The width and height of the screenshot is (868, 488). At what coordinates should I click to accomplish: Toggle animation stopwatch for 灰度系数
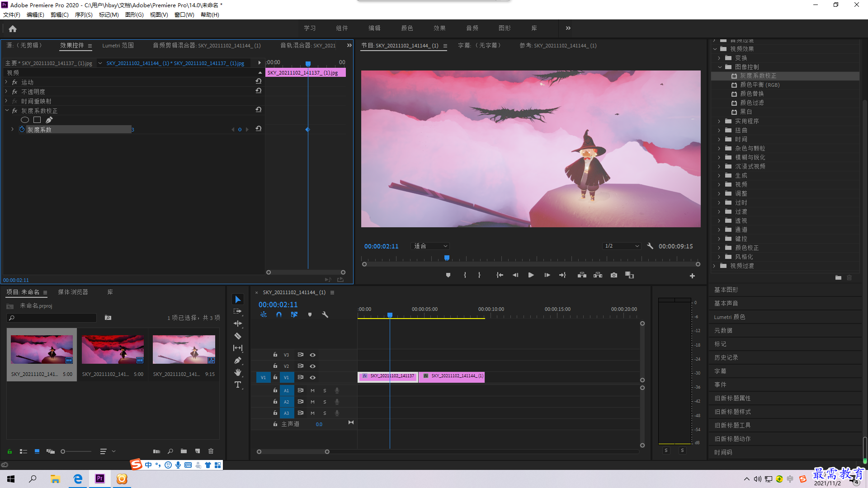pyautogui.click(x=22, y=129)
